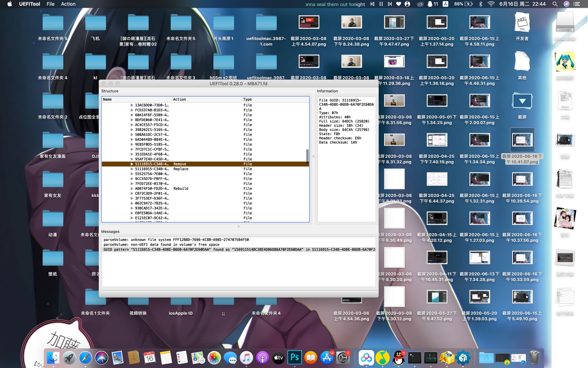This screenshot has width=588, height=368.
Task: Open the battery status in menu bar
Action: point(464,4)
